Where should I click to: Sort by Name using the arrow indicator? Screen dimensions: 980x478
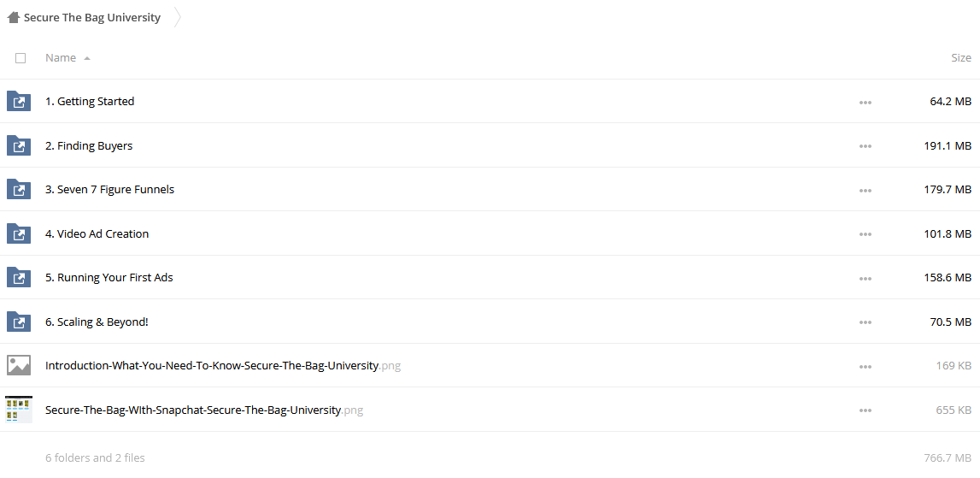(x=87, y=58)
